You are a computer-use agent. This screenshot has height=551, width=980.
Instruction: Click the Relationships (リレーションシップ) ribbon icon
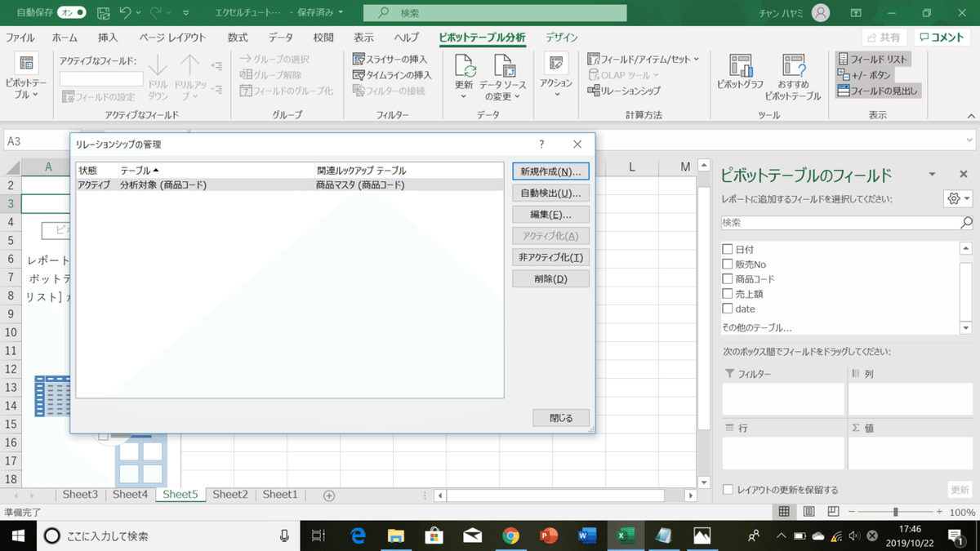(x=594, y=91)
